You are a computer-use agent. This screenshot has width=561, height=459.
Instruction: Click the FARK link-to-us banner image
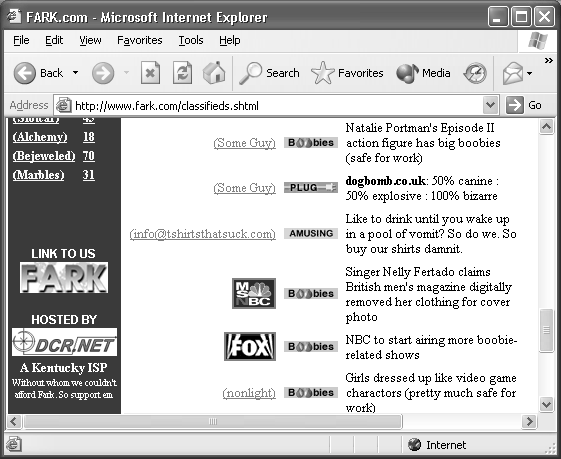tap(64, 278)
